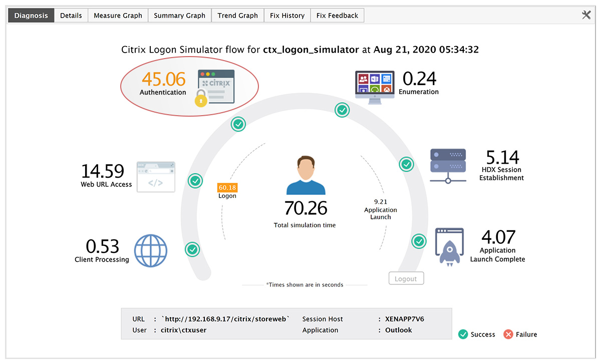The width and height of the screenshot is (601, 364).
Task: Click the Enumeration monitor apps icon
Action: [375, 87]
